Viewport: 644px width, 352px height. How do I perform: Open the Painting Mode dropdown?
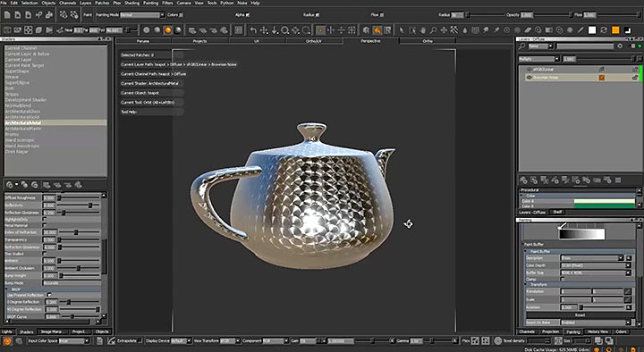(x=142, y=15)
